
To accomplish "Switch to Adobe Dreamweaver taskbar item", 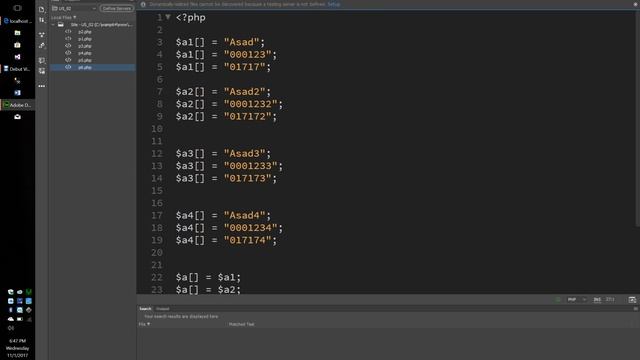I will click(18, 105).
